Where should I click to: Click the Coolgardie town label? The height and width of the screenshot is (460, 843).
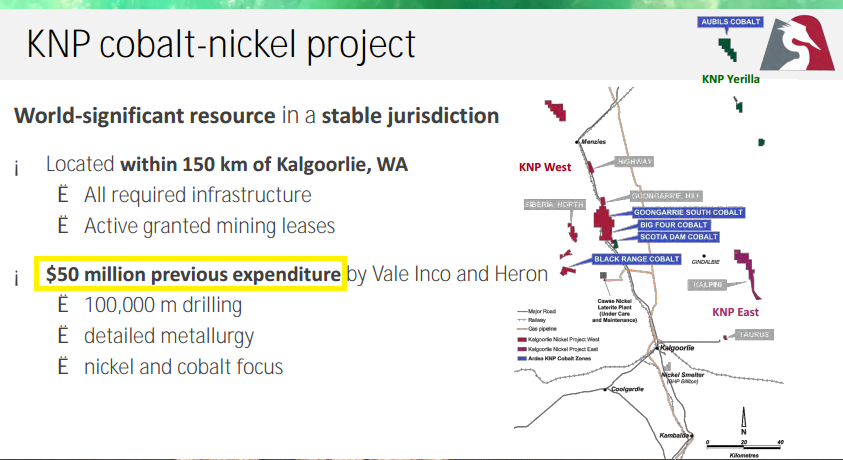[627, 389]
